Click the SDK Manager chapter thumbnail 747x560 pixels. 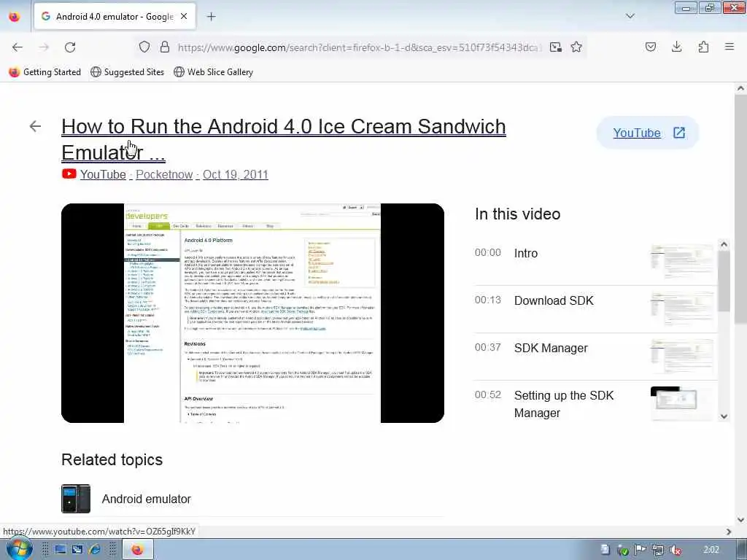click(x=682, y=357)
